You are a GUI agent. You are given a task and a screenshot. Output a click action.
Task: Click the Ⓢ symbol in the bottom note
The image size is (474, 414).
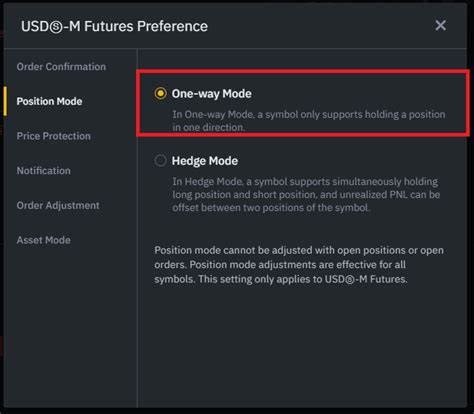[349, 280]
